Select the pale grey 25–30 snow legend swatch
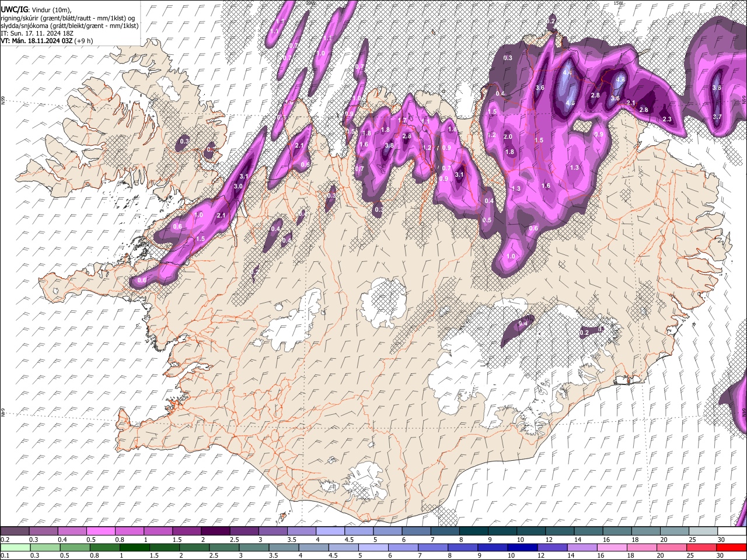Screen dimensions: 747x560 click(x=703, y=531)
